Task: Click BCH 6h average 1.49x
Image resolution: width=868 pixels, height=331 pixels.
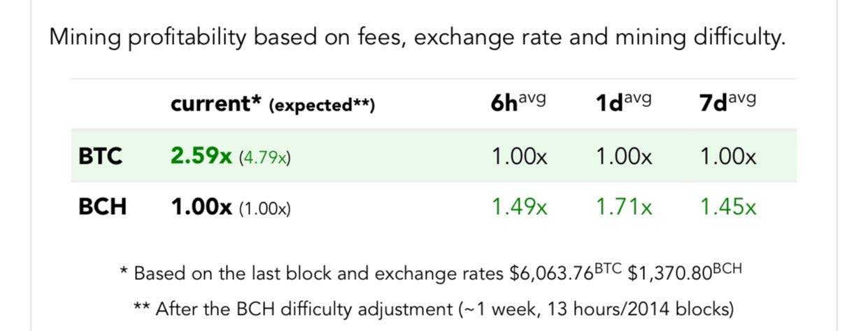Action: 519,207
